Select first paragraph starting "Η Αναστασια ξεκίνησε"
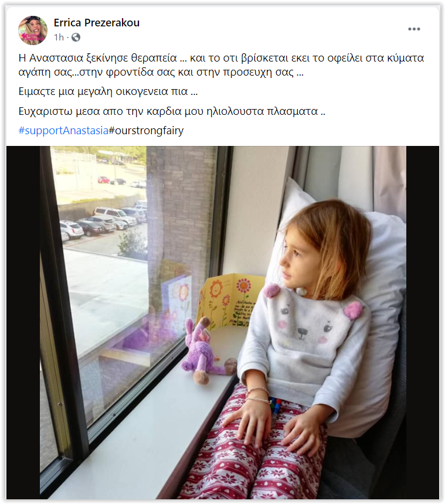445x504 pixels. [221, 65]
